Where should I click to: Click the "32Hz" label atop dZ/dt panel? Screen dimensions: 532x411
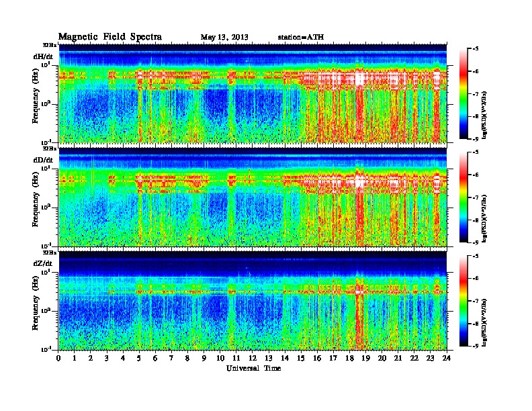(50, 253)
